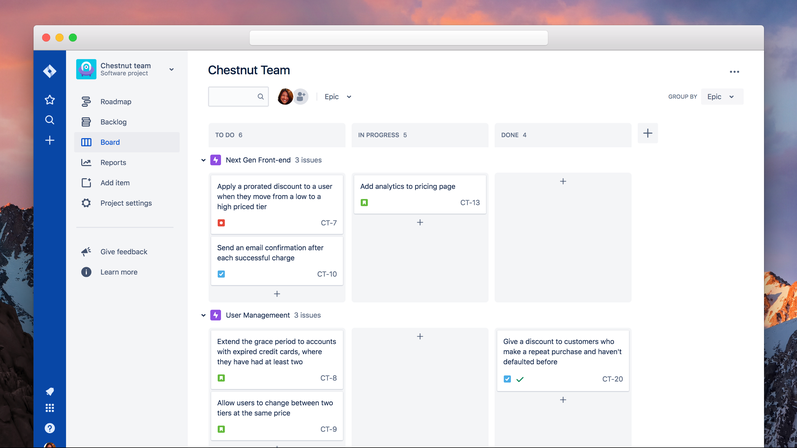Click the task checkbox on CT-20 card

click(507, 379)
